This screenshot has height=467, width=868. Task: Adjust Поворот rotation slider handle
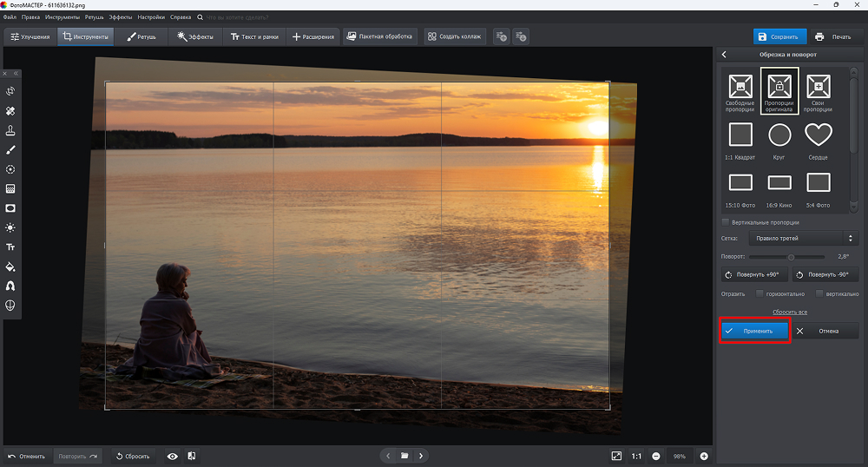pos(791,257)
